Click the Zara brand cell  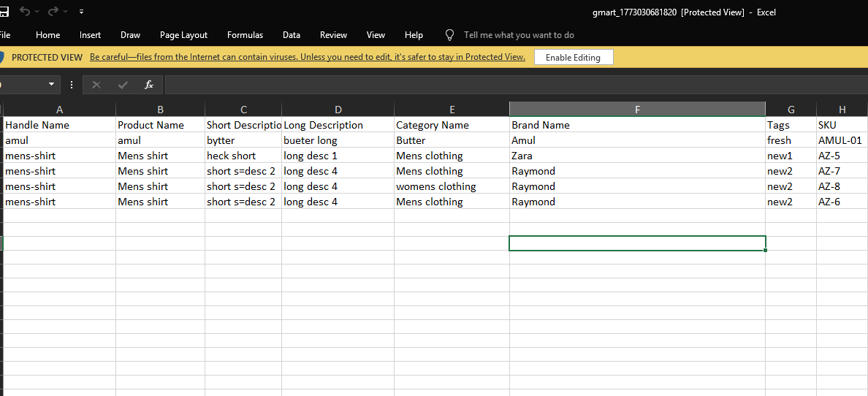[638, 156]
